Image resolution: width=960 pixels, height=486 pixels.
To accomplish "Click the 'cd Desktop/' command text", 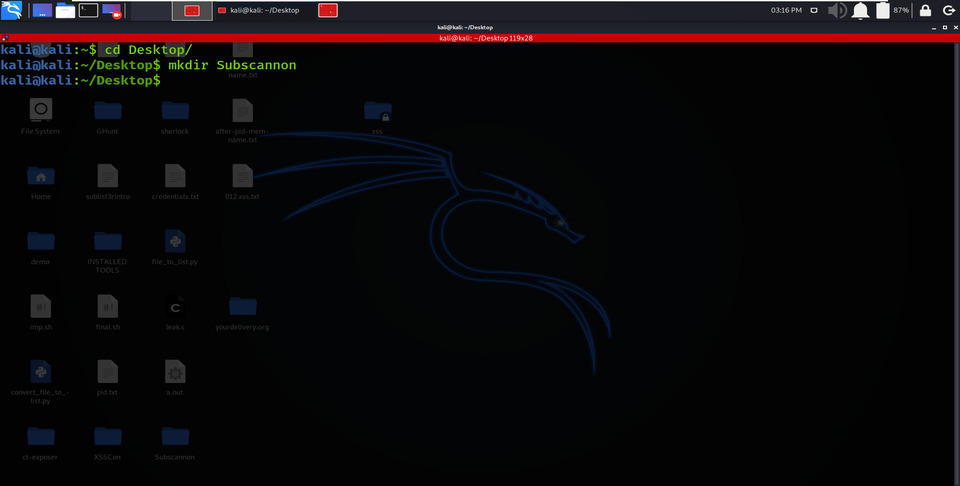I will (149, 50).
